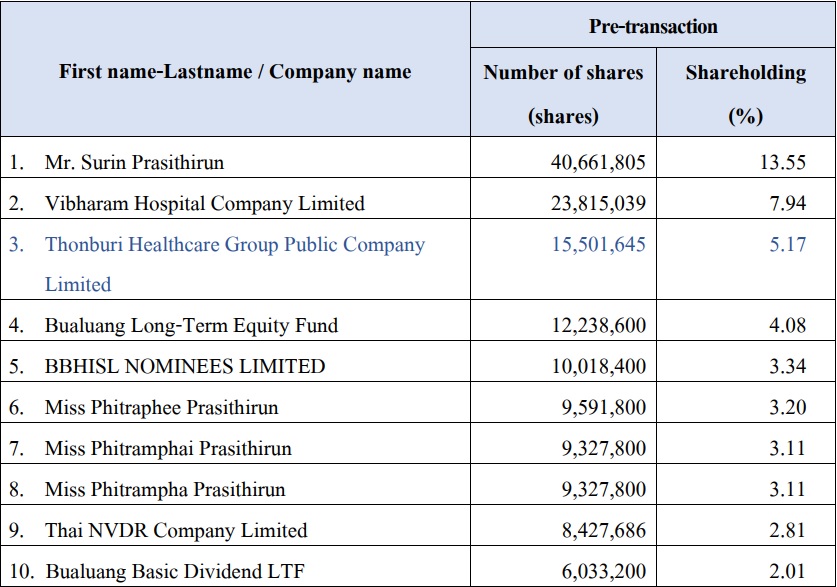The width and height of the screenshot is (837, 587).
Task: Select the 12,238,600 shares value
Action: pos(598,326)
